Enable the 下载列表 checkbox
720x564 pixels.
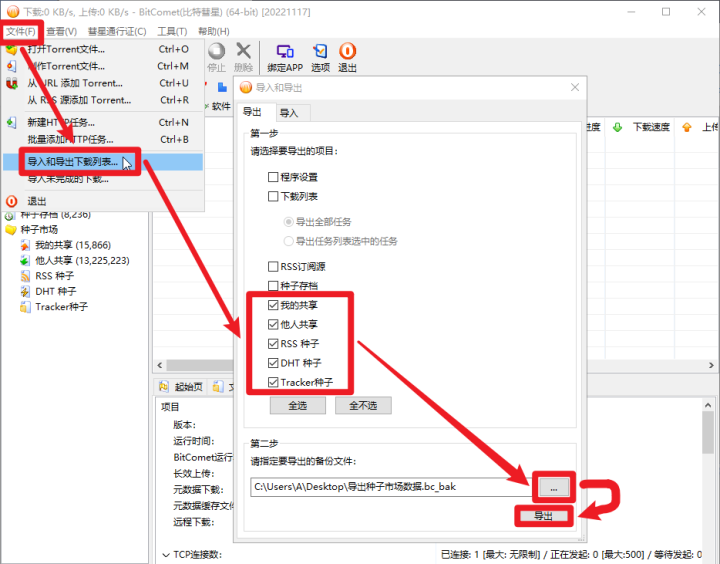point(273,197)
